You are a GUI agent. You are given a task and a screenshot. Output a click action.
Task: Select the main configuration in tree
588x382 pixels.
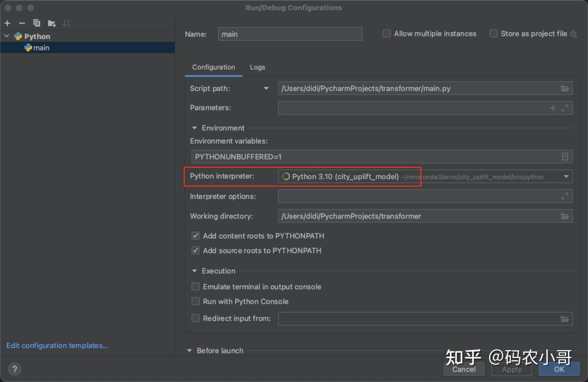click(87, 48)
